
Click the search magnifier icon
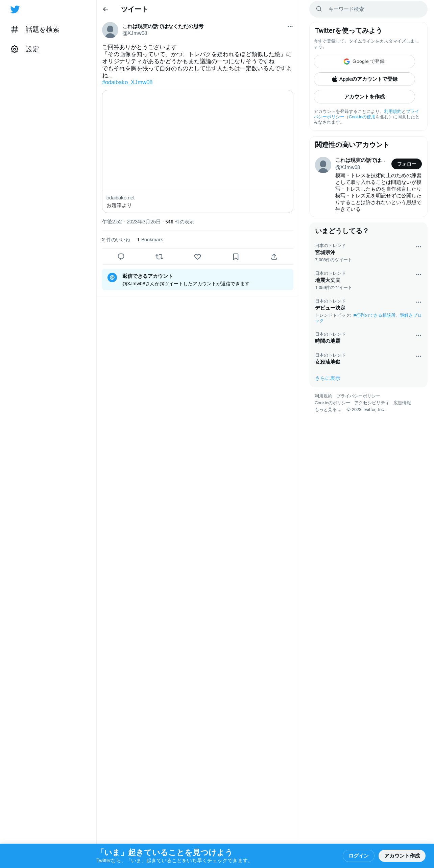[x=319, y=9]
